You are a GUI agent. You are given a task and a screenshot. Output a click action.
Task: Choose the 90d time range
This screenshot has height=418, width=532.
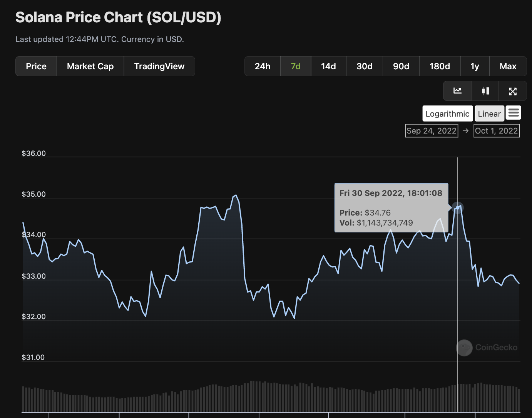(401, 66)
